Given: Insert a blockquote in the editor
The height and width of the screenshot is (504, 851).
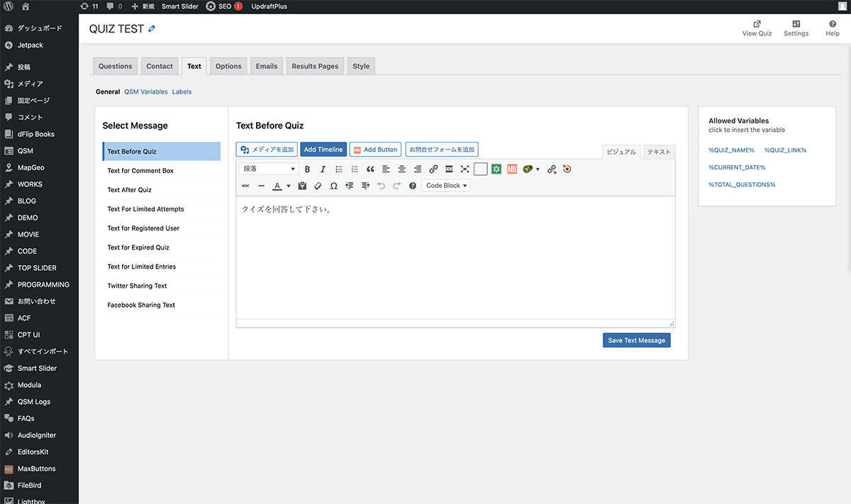Looking at the screenshot, I should tap(370, 169).
